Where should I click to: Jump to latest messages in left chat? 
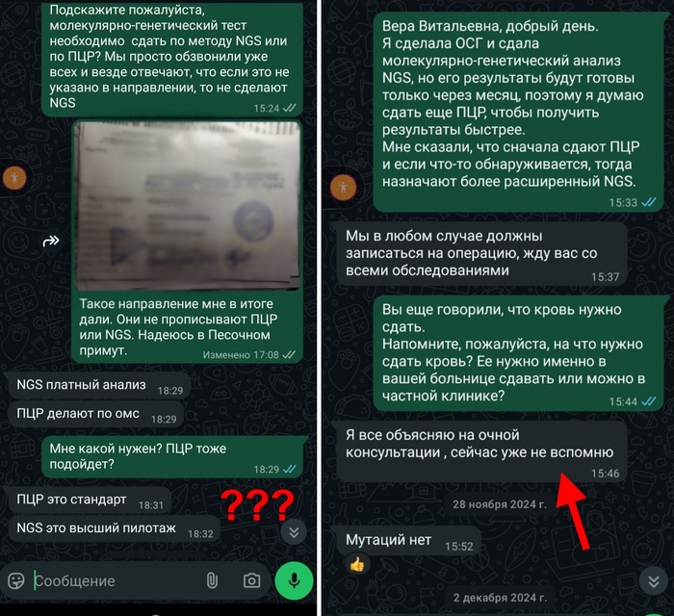click(294, 532)
